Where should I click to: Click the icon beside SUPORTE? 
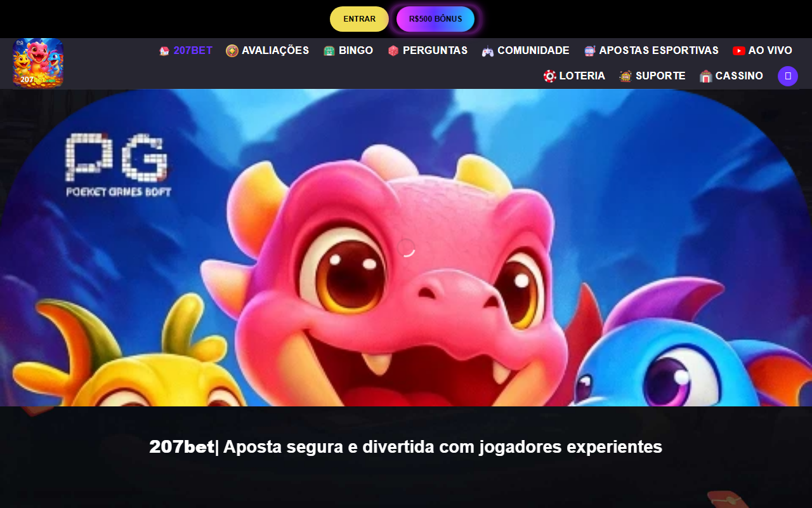[x=625, y=76]
